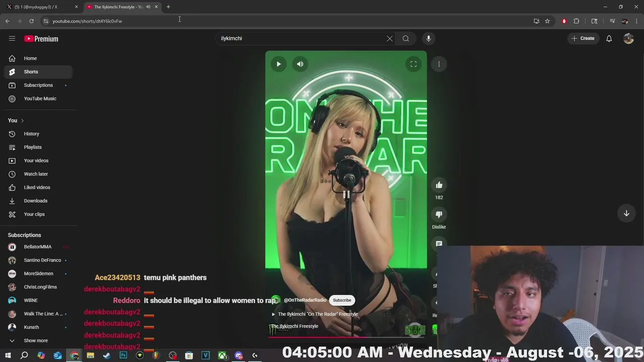The image size is (644, 362).
Task: Mute the Short's volume
Action: (x=300, y=64)
